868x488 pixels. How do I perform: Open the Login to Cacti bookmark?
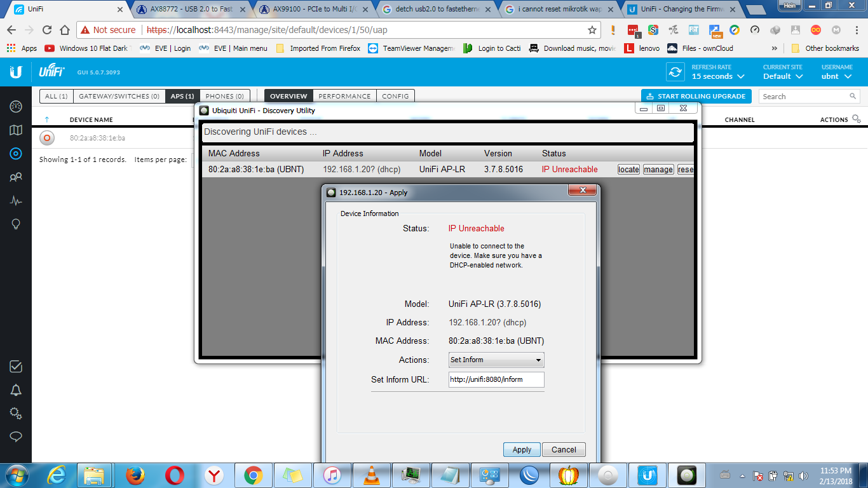click(492, 48)
